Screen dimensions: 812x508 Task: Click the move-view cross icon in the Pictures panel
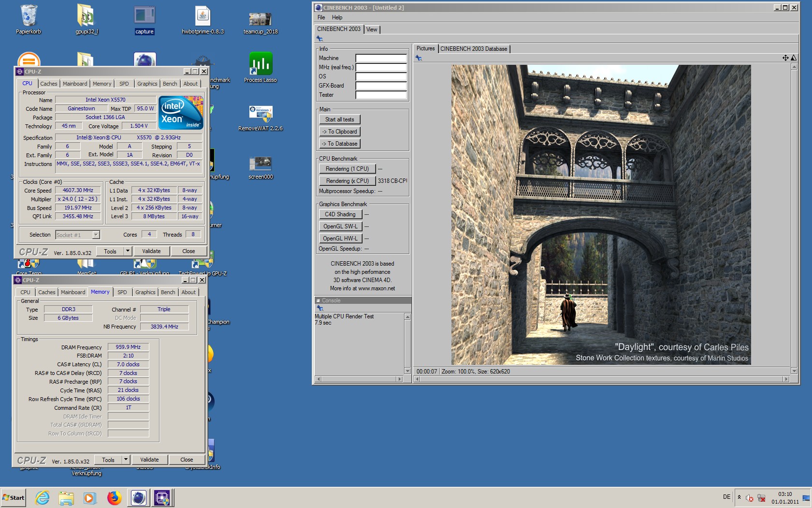pos(785,58)
